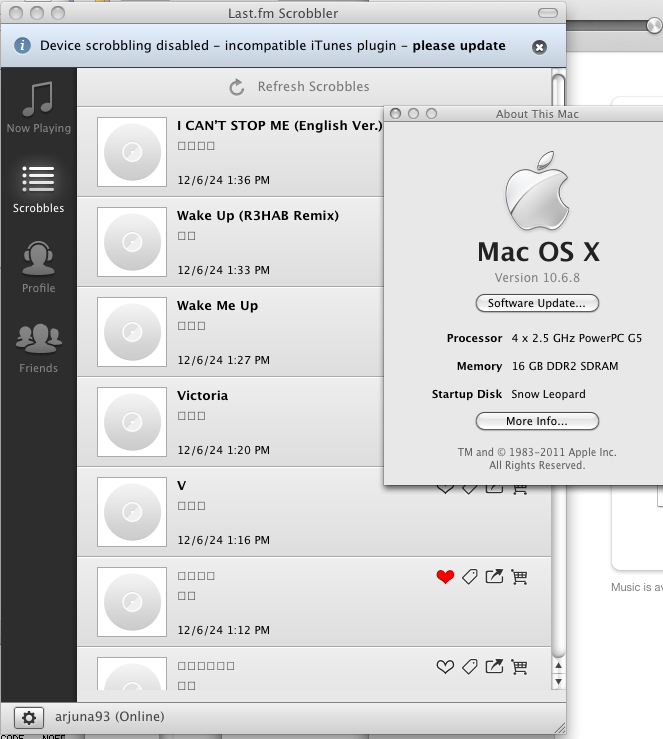Click scrollbar up arrow in scrobbles list
Screen dimensions: 663x739
pos(558,665)
